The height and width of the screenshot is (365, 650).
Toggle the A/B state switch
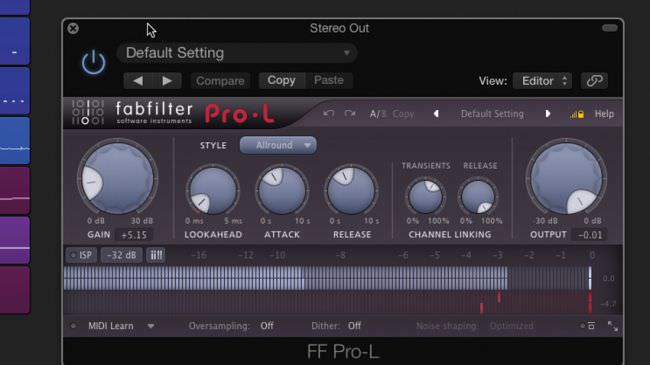pos(378,114)
